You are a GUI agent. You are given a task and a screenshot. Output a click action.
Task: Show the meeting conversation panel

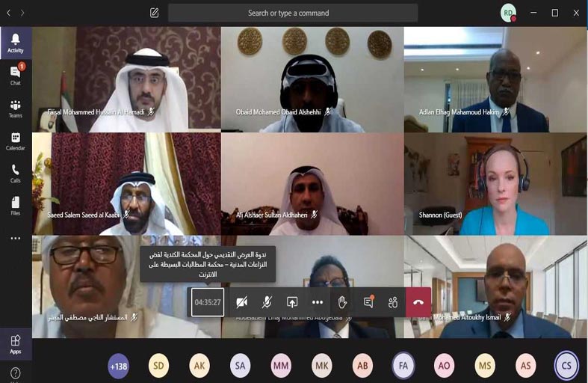[368, 302]
